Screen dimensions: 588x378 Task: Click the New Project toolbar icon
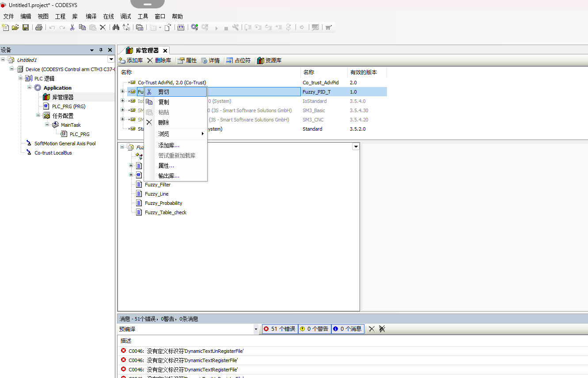click(5, 27)
